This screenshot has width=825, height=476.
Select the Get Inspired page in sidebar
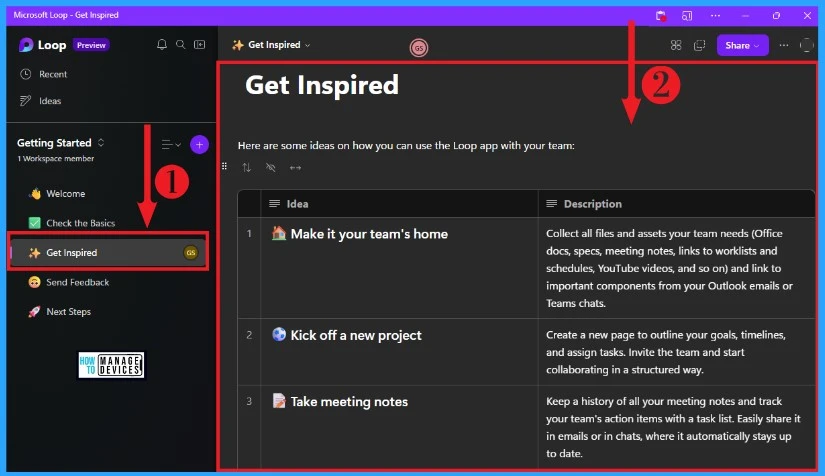(x=108, y=252)
